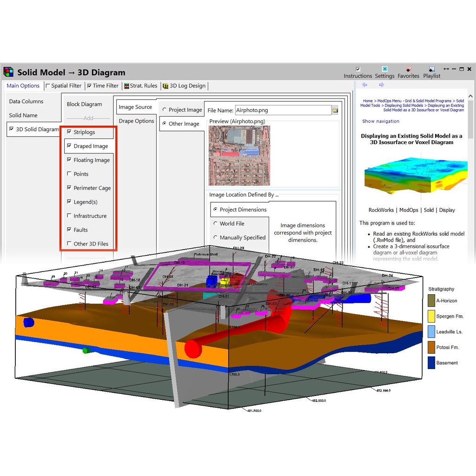The image size is (476, 476).
Task: Choose World File image location option
Action: point(215,224)
